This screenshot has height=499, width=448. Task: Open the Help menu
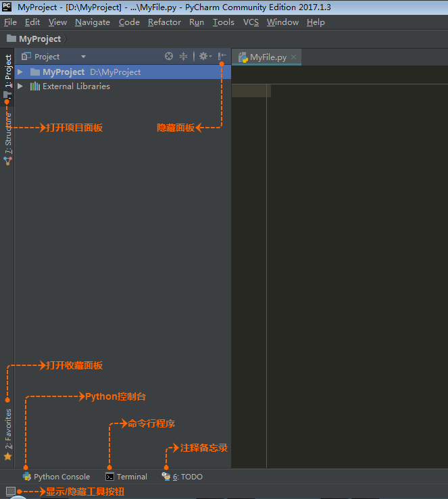[x=316, y=22]
